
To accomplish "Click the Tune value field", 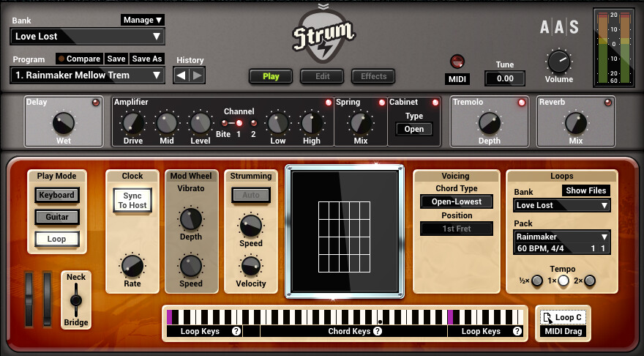I will tap(505, 78).
